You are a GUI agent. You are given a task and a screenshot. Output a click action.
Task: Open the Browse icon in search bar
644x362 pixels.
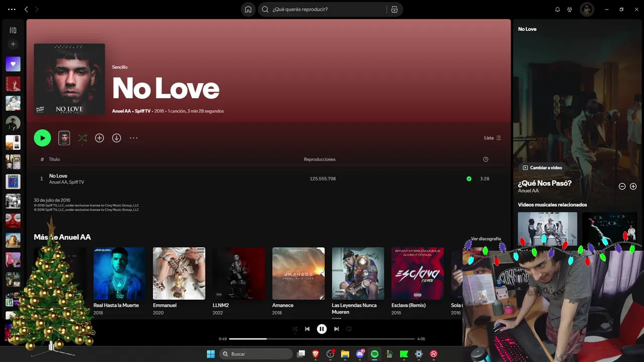coord(394,9)
